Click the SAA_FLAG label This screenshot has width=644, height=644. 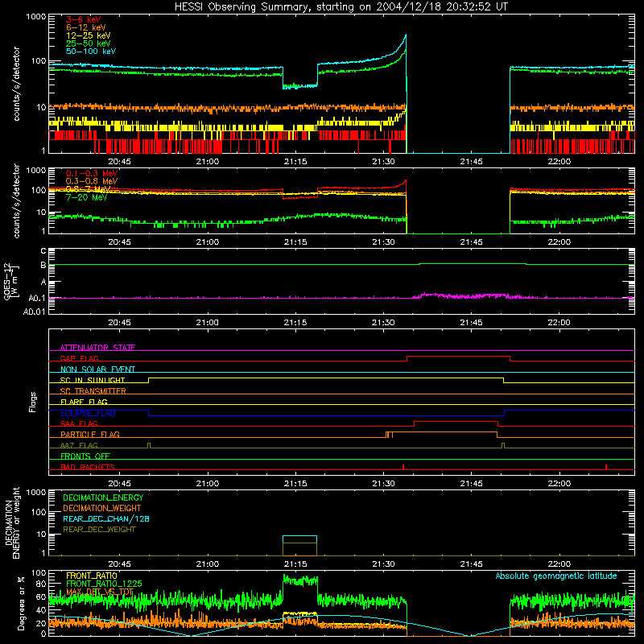[79, 423]
